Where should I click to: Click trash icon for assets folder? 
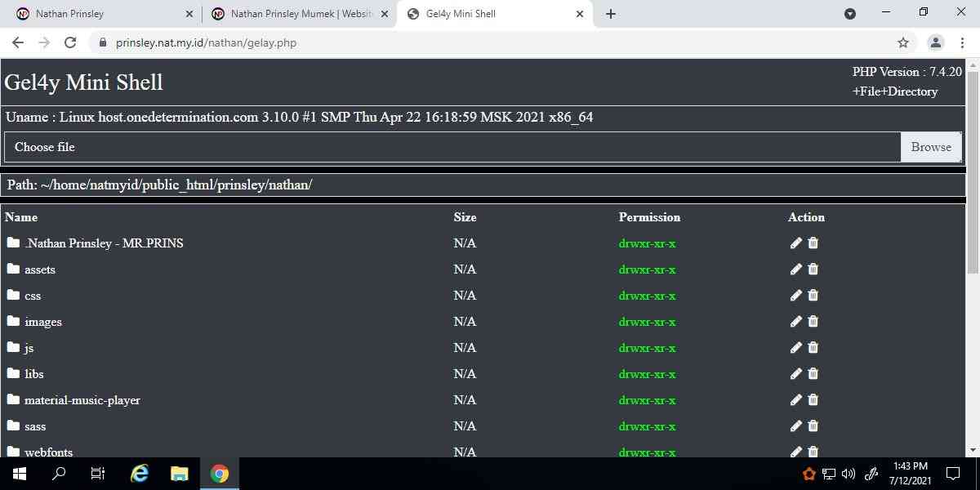(813, 269)
